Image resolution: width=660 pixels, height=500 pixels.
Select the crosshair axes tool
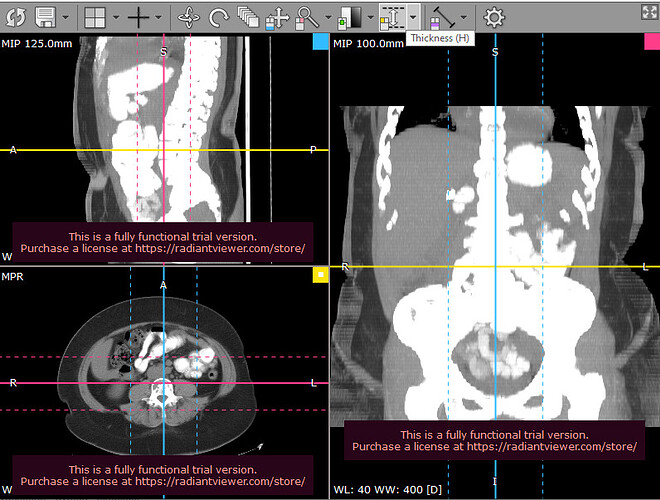pos(138,17)
